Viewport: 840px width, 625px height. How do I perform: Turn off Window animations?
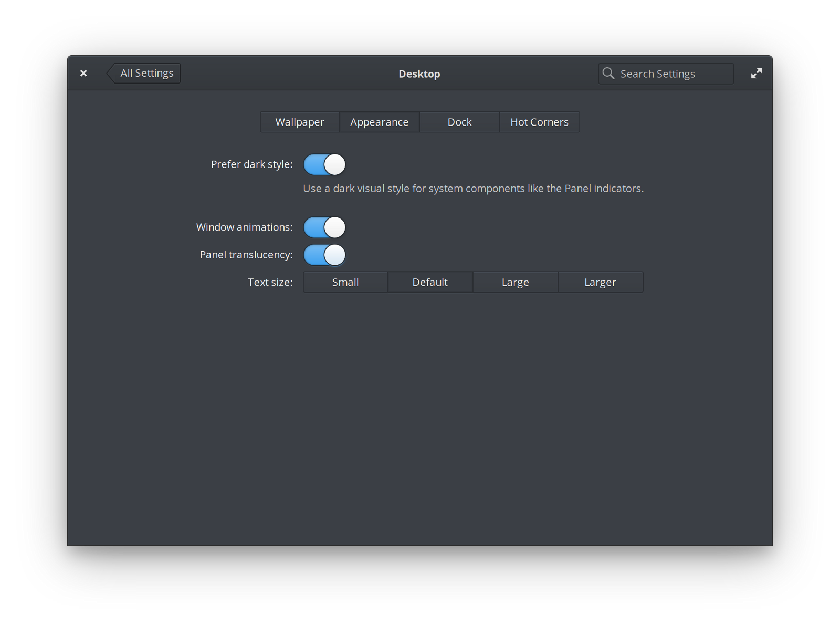[x=324, y=227]
